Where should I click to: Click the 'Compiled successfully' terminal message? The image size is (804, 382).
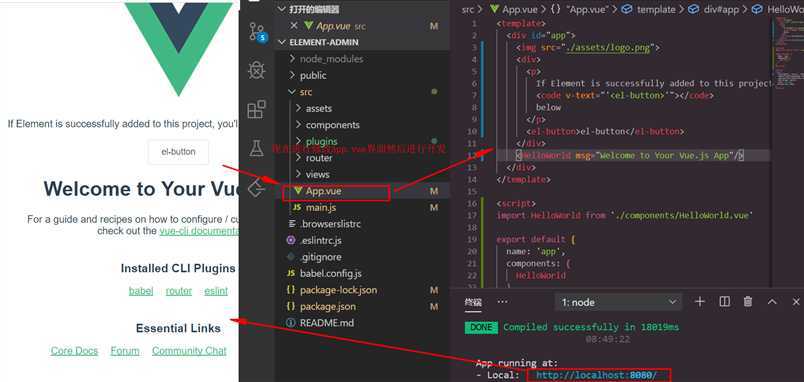tap(591, 327)
